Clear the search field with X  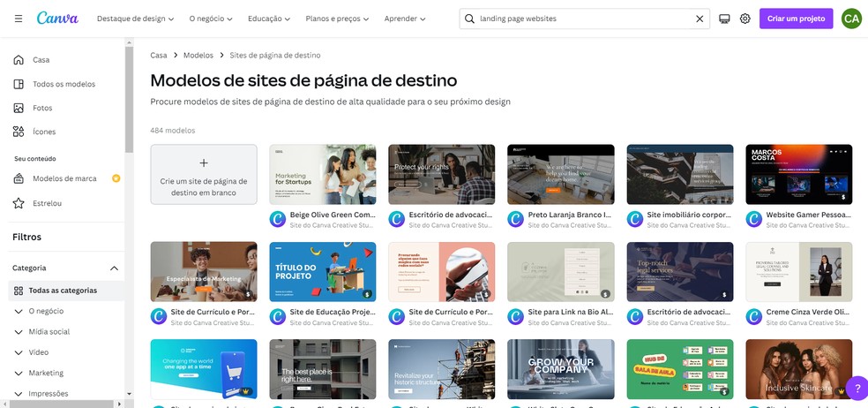[x=700, y=19]
